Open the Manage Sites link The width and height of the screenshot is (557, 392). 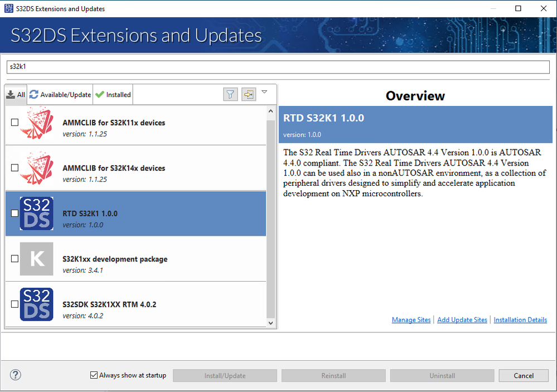[411, 320]
